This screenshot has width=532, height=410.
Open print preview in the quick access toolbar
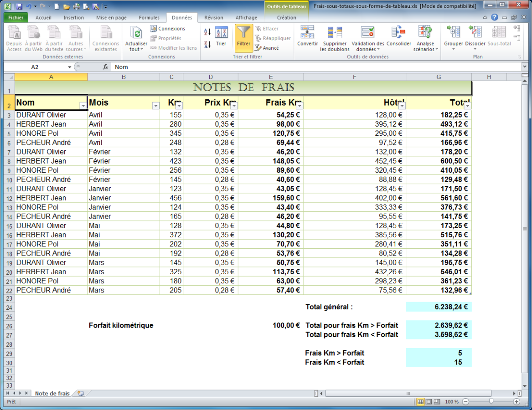86,6
